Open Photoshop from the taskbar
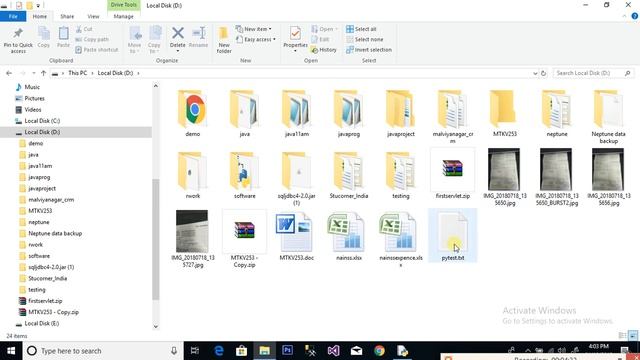640x360 pixels. 287,351
